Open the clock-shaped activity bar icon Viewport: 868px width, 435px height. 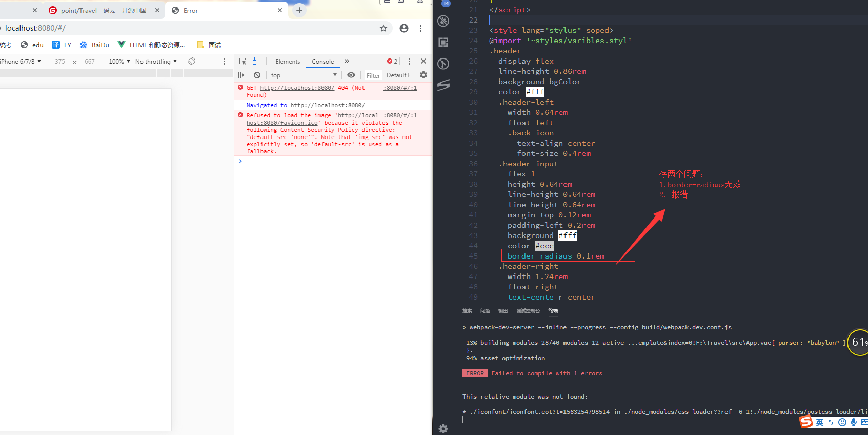(x=443, y=64)
